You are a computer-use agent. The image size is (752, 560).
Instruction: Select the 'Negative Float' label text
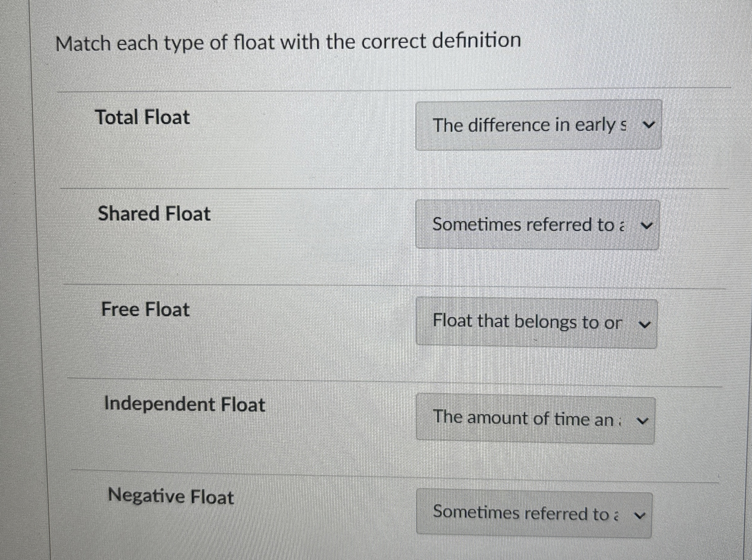click(x=171, y=497)
